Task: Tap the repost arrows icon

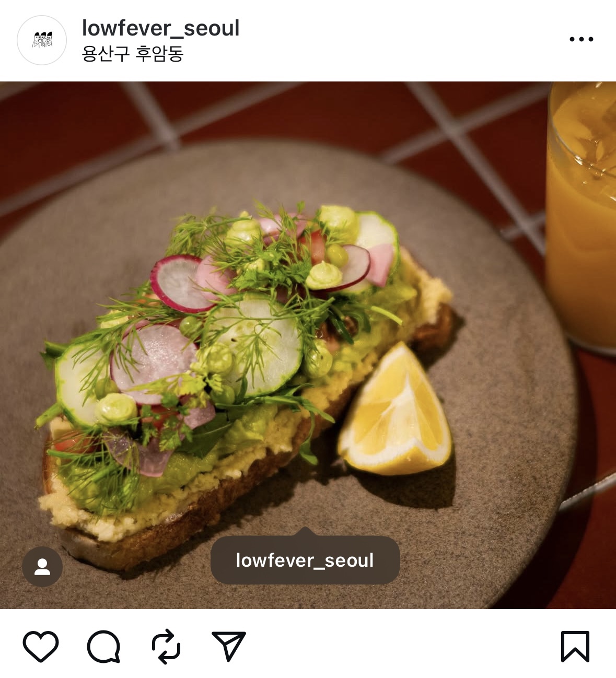Action: (166, 647)
